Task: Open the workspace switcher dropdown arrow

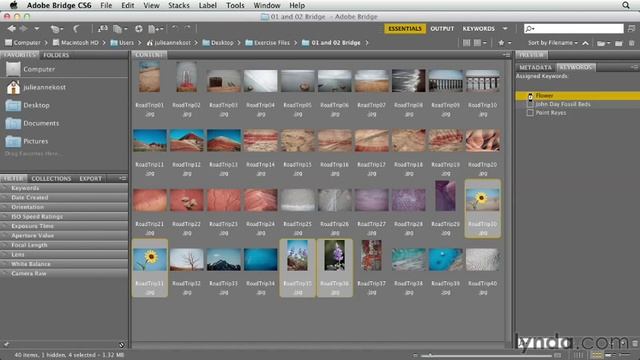Action: (x=505, y=29)
